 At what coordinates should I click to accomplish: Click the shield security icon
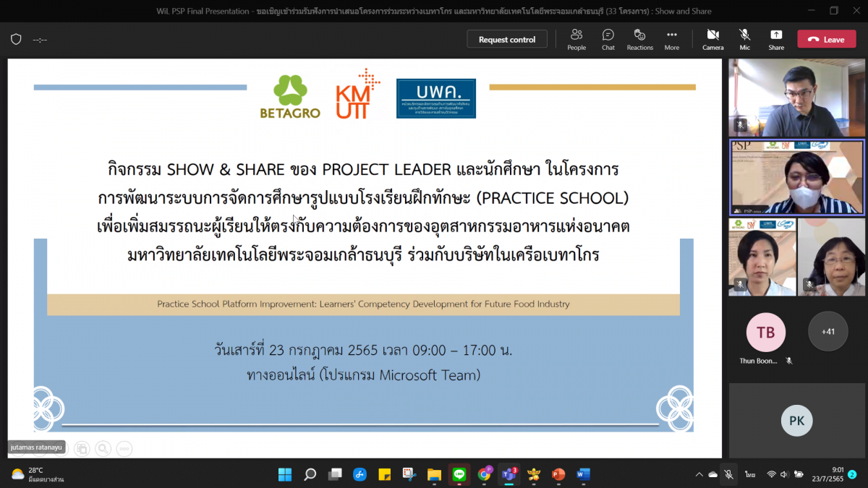point(16,40)
